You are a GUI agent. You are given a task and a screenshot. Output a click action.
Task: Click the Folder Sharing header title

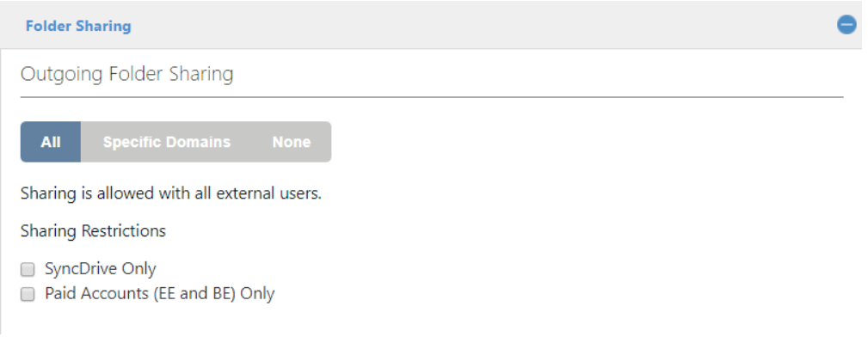(x=78, y=26)
